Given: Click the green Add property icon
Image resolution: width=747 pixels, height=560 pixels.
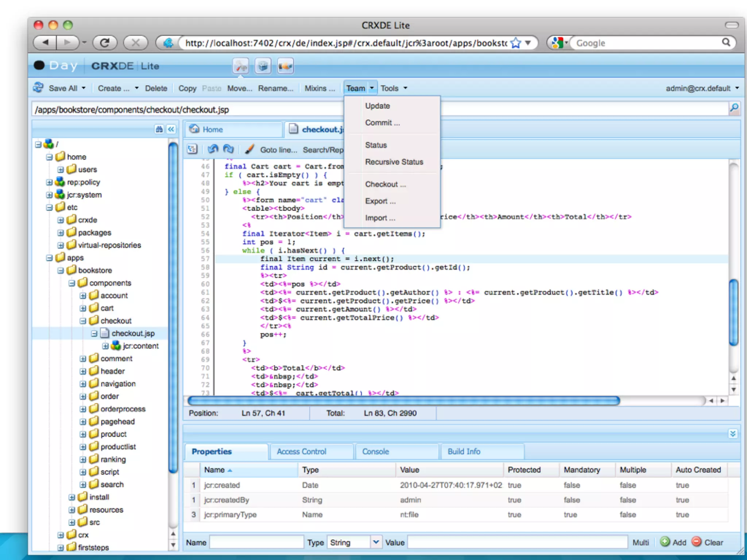Looking at the screenshot, I should [665, 542].
